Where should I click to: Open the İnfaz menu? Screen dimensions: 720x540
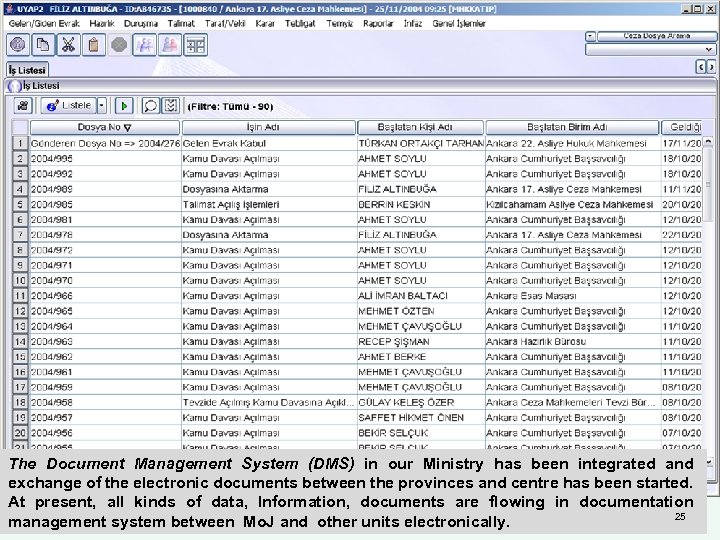click(x=413, y=23)
